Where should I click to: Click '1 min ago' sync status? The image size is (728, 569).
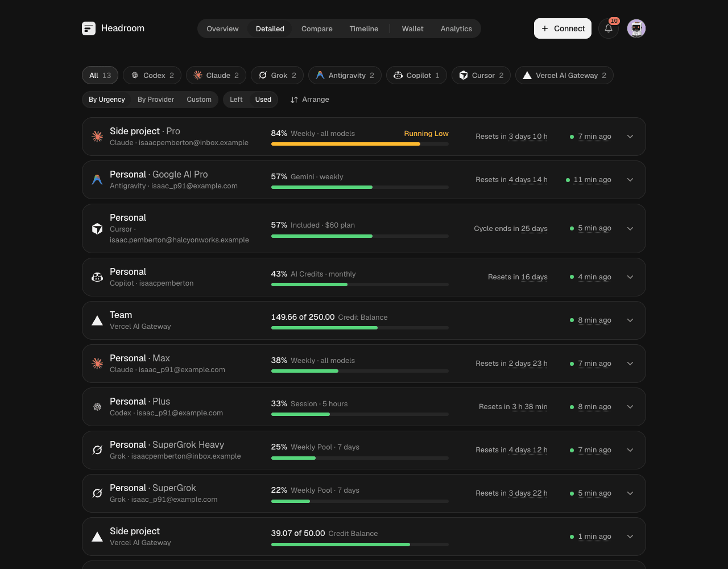[x=595, y=537]
